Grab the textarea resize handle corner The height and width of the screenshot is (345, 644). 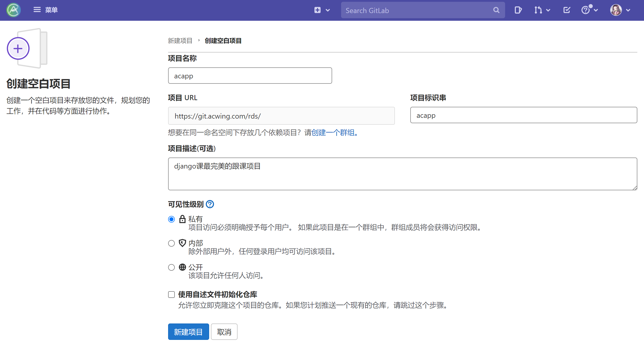[635, 188]
